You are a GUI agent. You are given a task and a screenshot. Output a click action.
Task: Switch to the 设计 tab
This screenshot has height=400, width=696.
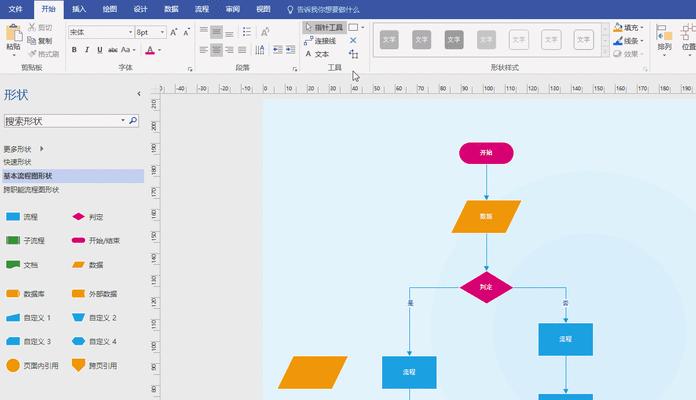pyautogui.click(x=140, y=9)
